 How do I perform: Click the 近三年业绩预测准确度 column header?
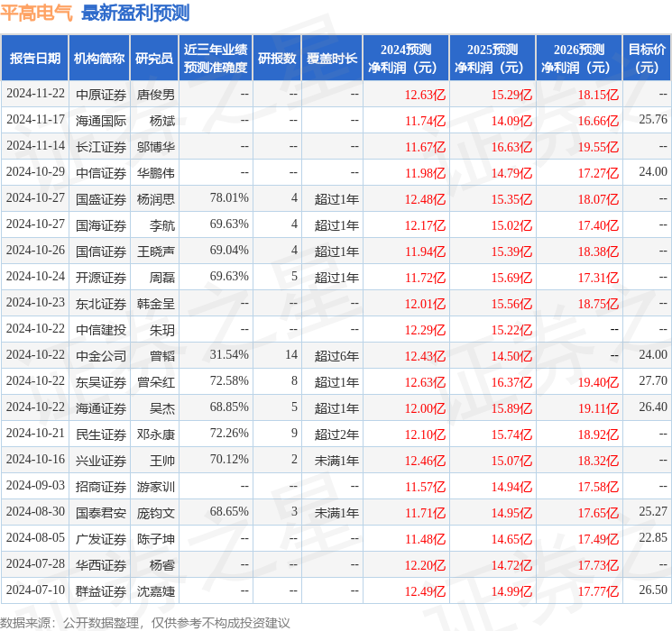216,59
